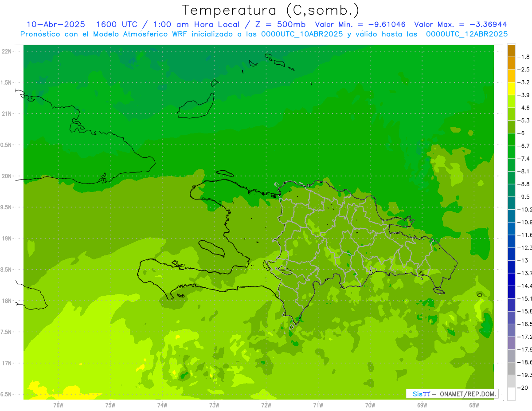Click the '-6.7' colorbar value

pos(524,146)
